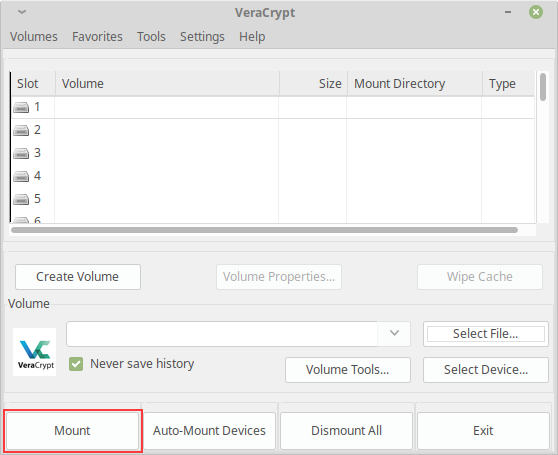Dismount All volumes
This screenshot has height=455, width=558.
[346, 431]
